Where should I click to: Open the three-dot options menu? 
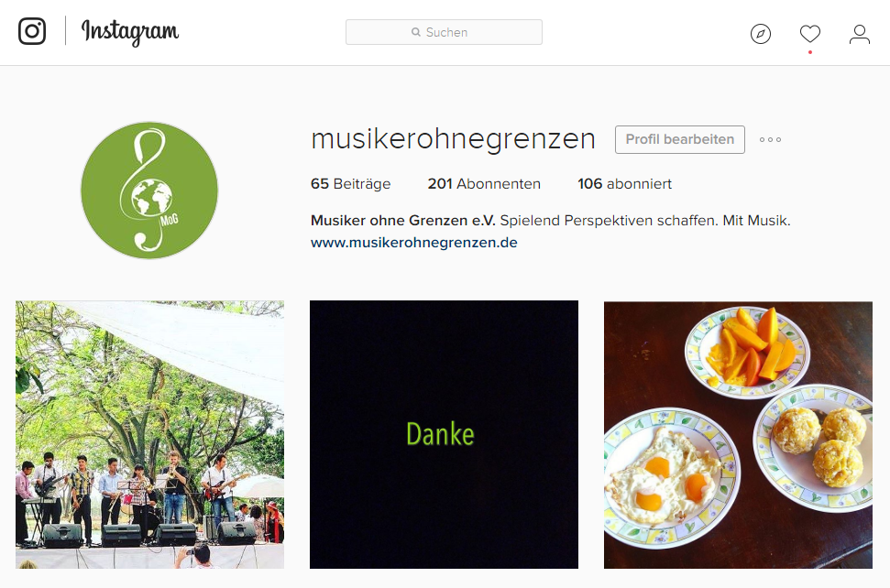[770, 139]
